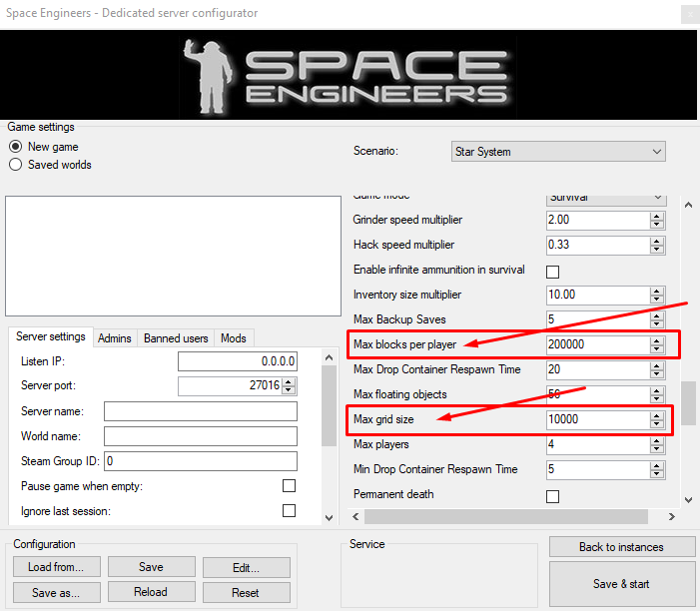The width and height of the screenshot is (700, 611).
Task: Increment the Max players spinner up arrow
Action: click(656, 440)
